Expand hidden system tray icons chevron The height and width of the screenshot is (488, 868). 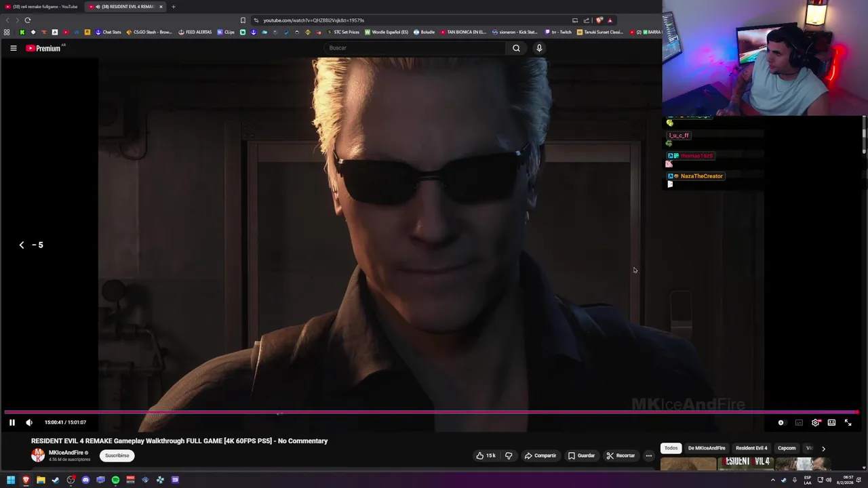[x=772, y=480]
